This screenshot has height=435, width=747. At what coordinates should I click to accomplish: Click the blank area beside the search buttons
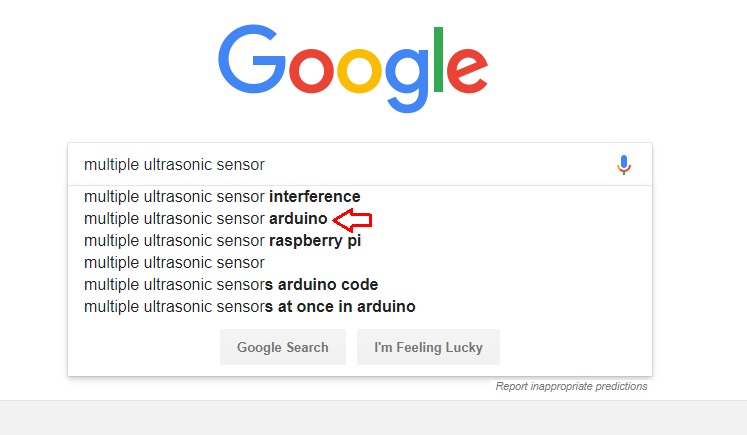coord(580,347)
